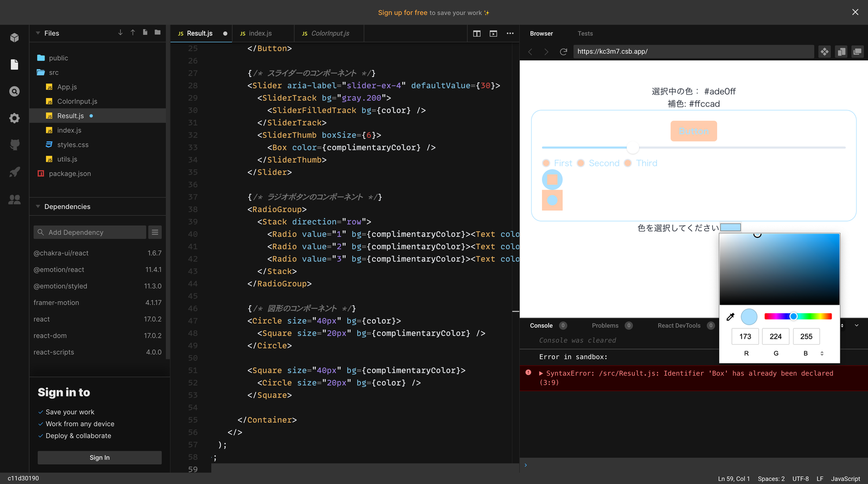Open the Deployment rocket sidebar icon
The image size is (868, 484).
(15, 172)
